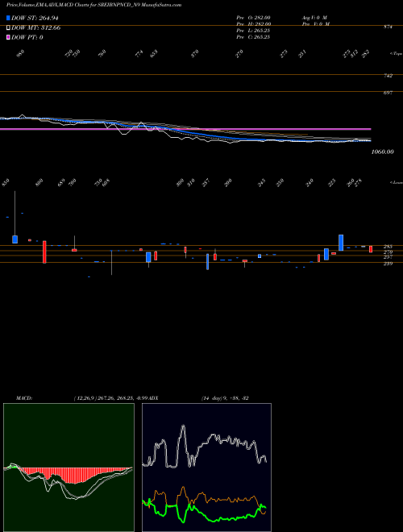The width and height of the screenshot is (403, 532).
Task: Open the MACD histogram chart panel
Action: tap(69, 468)
